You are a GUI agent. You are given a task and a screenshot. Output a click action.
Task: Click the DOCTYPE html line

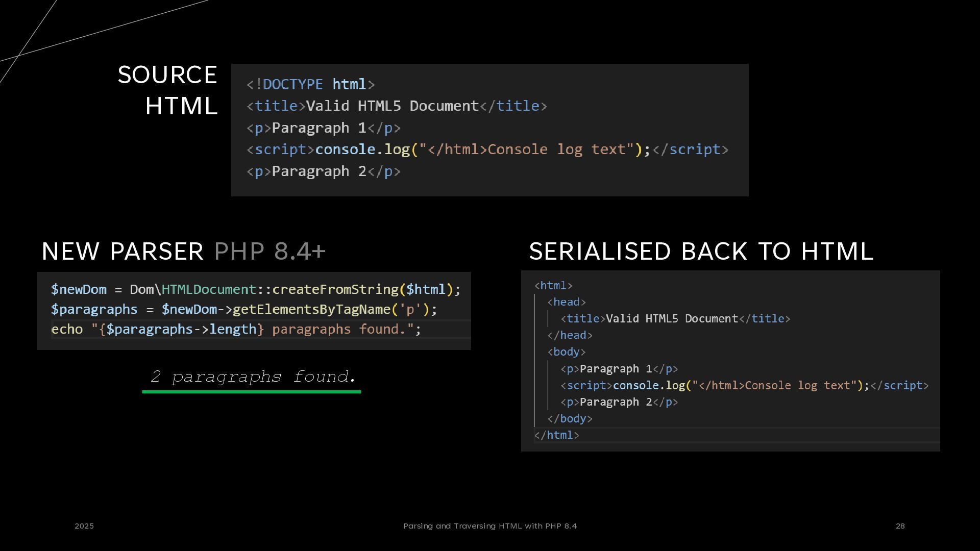point(310,84)
